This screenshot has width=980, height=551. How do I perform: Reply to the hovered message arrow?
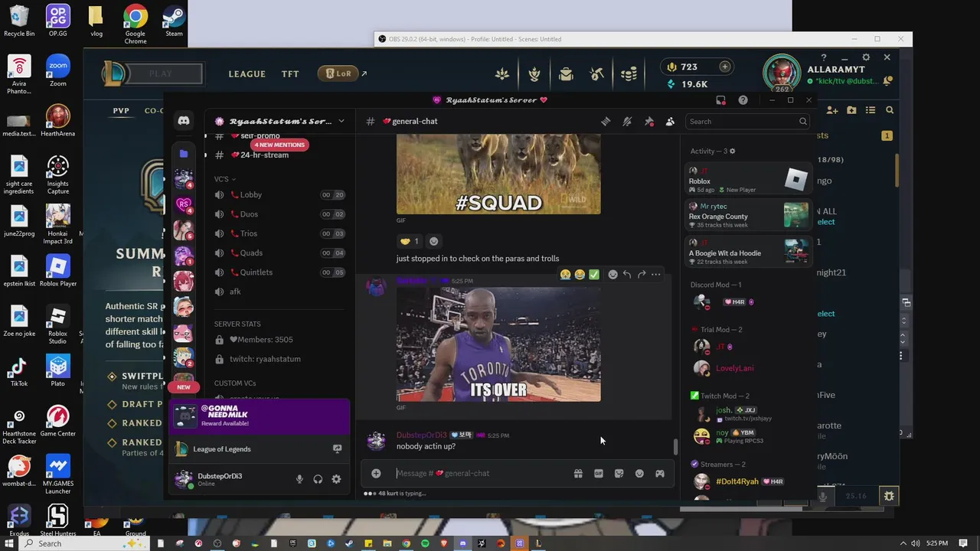[x=627, y=274]
